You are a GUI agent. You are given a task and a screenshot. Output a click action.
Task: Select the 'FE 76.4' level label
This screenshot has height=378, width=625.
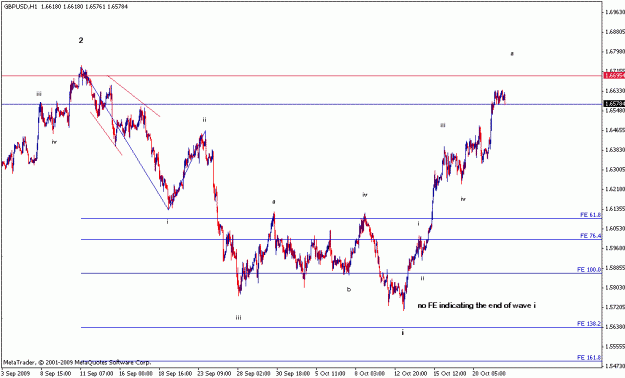point(590,236)
